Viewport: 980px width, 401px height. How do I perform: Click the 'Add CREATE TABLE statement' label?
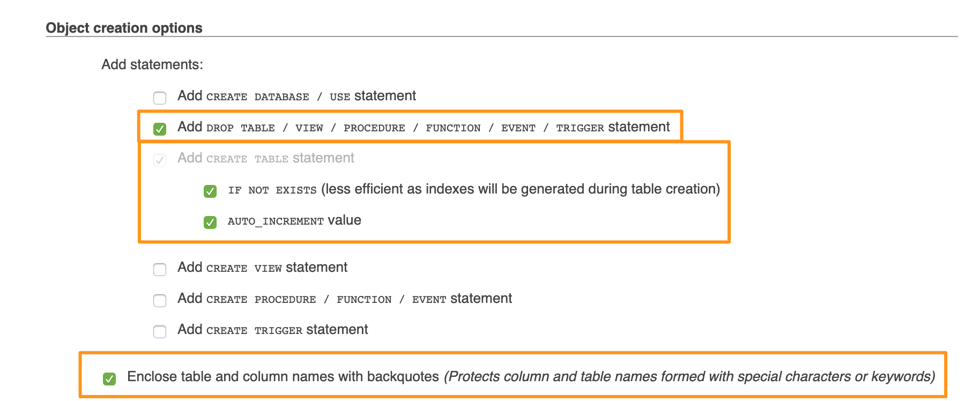tap(265, 158)
